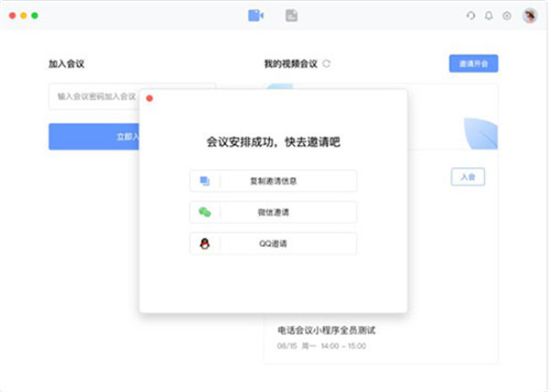The height and width of the screenshot is (392, 551).
Task: Refresh the 我的视频会议 list
Action: tap(326, 64)
